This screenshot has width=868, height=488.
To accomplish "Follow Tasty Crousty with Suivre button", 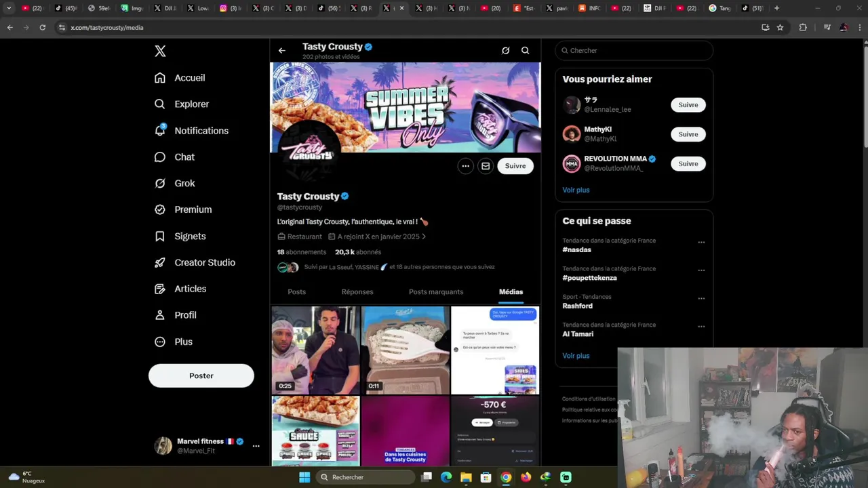I will (x=515, y=166).
